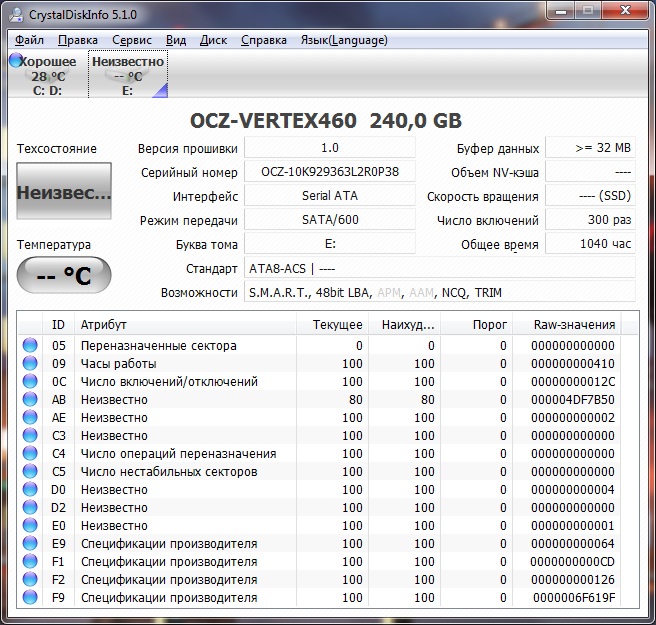Viewport: 656px width, 625px height.
Task: Click raw value 0000006F619F
Action: [x=574, y=598]
